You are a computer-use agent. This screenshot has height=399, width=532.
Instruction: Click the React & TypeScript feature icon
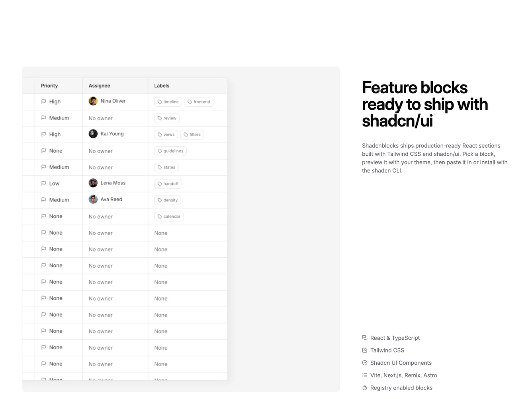pos(365,338)
